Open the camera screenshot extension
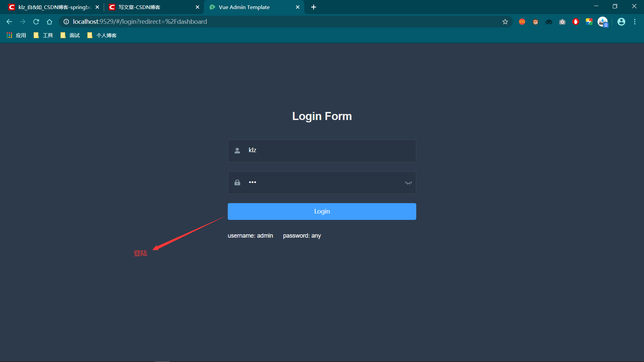This screenshot has height=362, width=644. (x=562, y=22)
